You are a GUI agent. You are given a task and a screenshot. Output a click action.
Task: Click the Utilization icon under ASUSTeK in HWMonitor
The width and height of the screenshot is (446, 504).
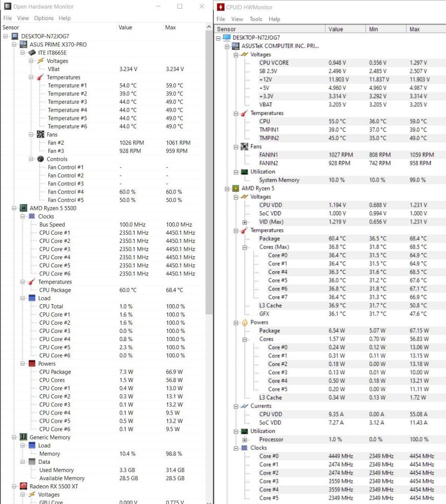245,172
